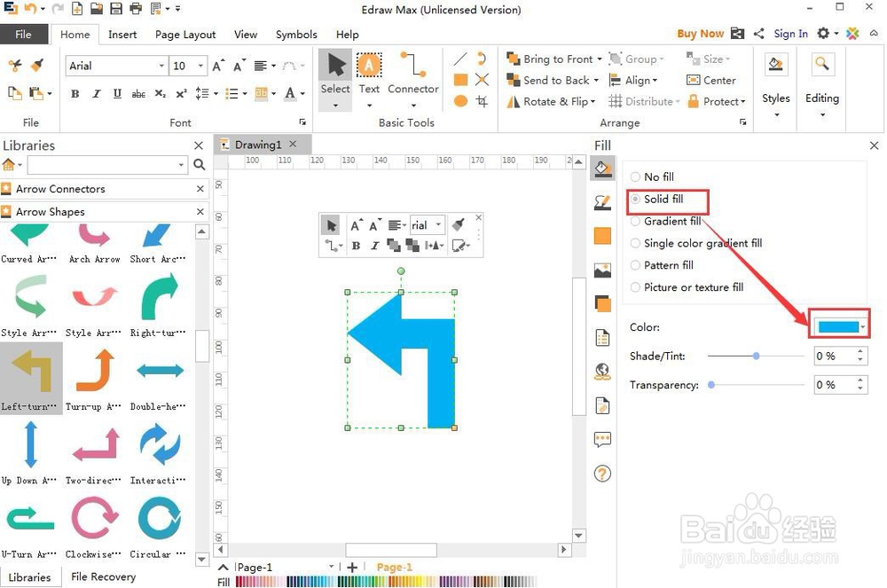887x588 pixels.
Task: Open the File menu
Action: 23,34
